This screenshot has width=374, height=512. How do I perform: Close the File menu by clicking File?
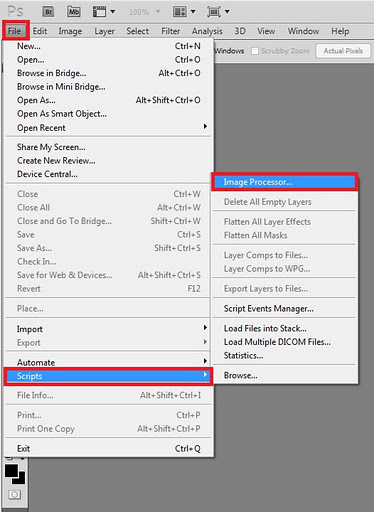(x=15, y=31)
